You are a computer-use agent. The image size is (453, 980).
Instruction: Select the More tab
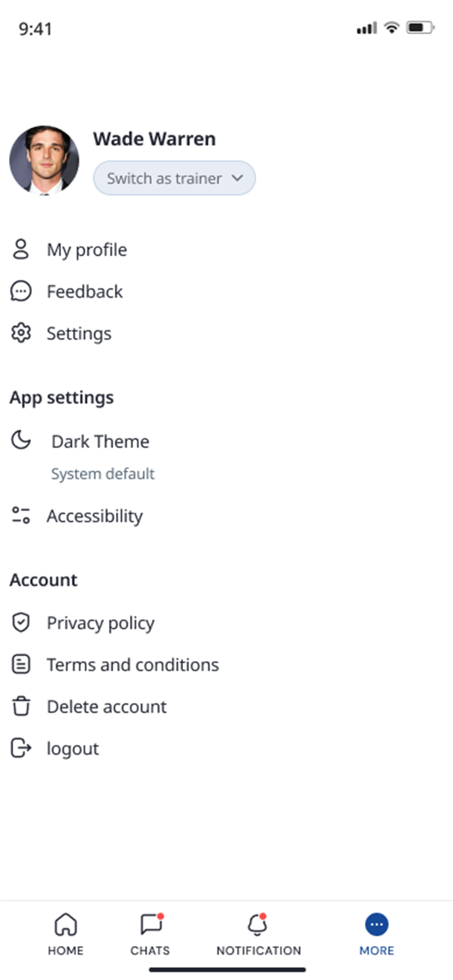pyautogui.click(x=377, y=934)
